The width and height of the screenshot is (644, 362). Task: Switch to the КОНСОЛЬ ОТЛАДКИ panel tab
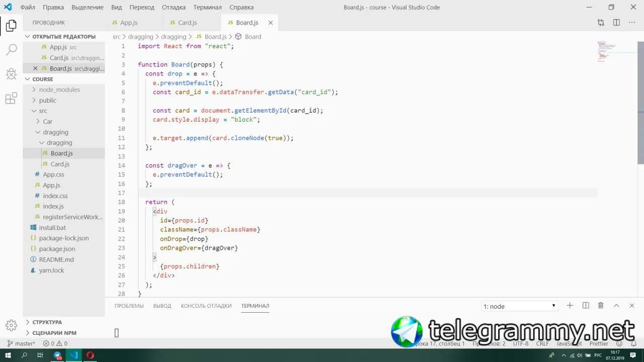[206, 306]
